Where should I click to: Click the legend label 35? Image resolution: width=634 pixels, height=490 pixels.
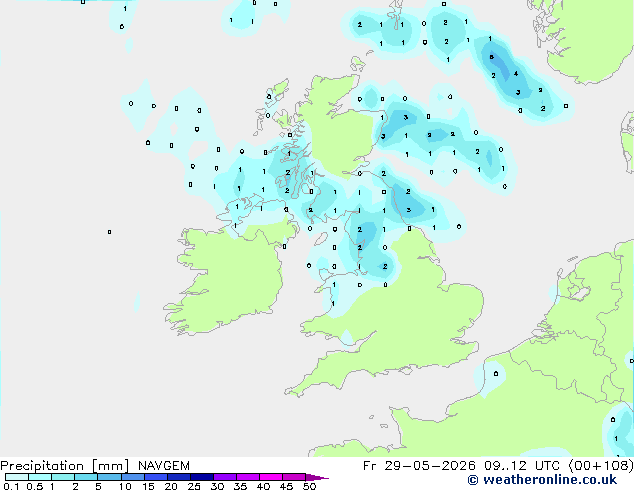[x=240, y=486]
